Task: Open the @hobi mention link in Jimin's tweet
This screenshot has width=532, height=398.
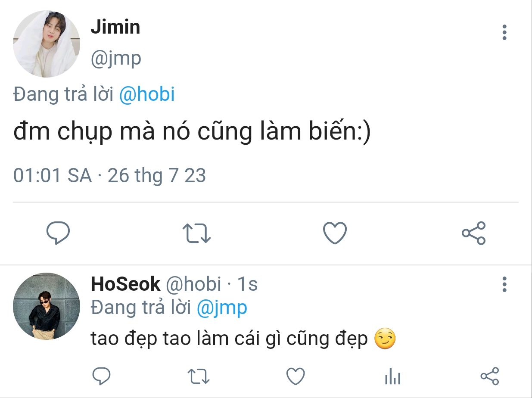Action: point(146,94)
